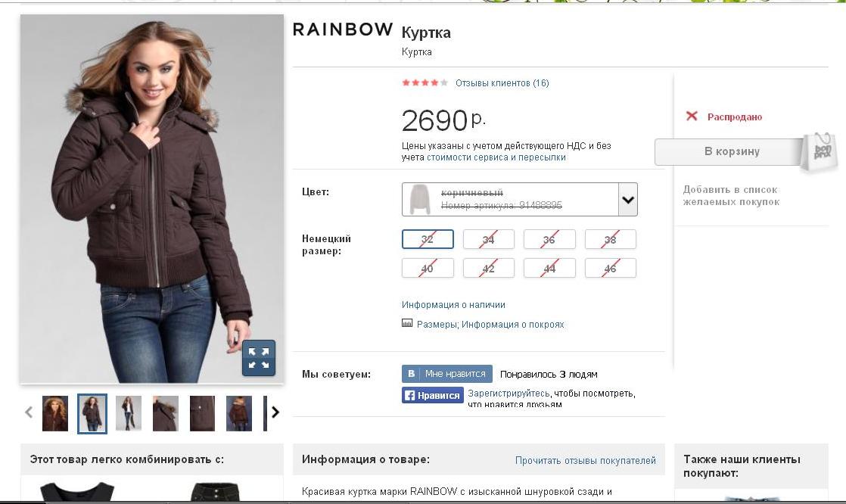Show next thumbnails with right arrow
This screenshot has height=504, width=846.
[275, 412]
